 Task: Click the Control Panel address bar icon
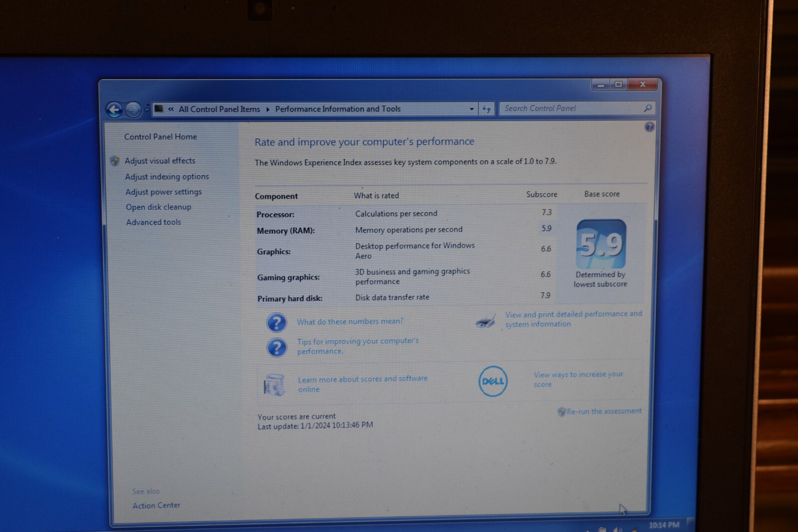159,109
